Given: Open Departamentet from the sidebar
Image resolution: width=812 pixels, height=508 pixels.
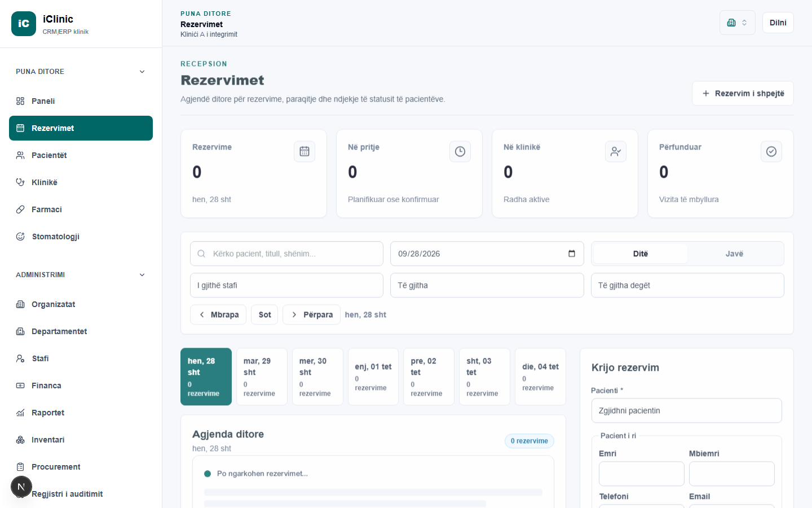Looking at the screenshot, I should click(81, 331).
